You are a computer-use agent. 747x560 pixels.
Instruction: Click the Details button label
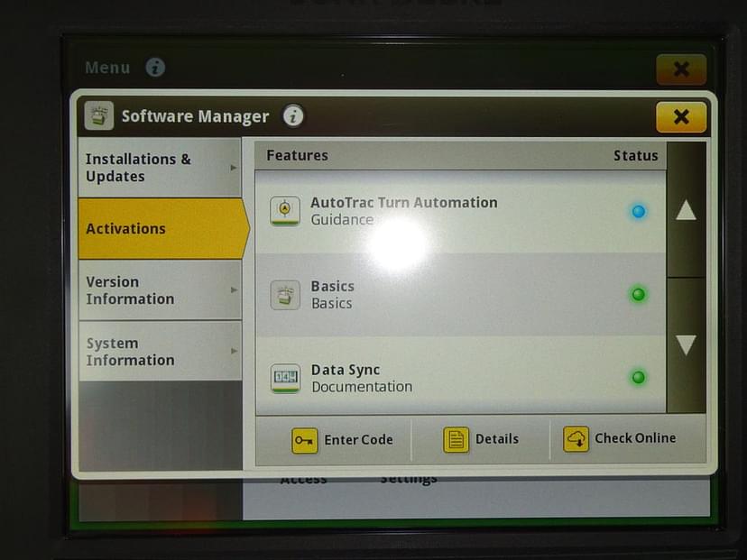497,438
